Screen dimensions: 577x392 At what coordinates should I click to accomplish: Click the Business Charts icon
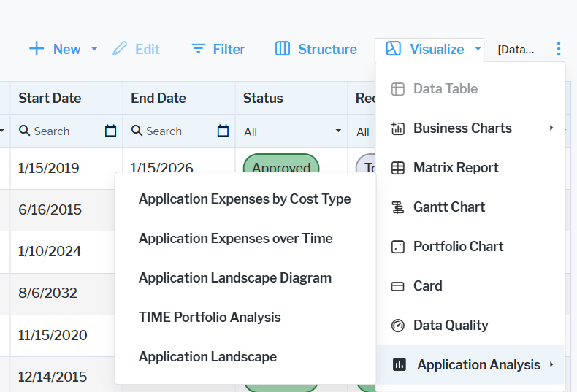398,128
